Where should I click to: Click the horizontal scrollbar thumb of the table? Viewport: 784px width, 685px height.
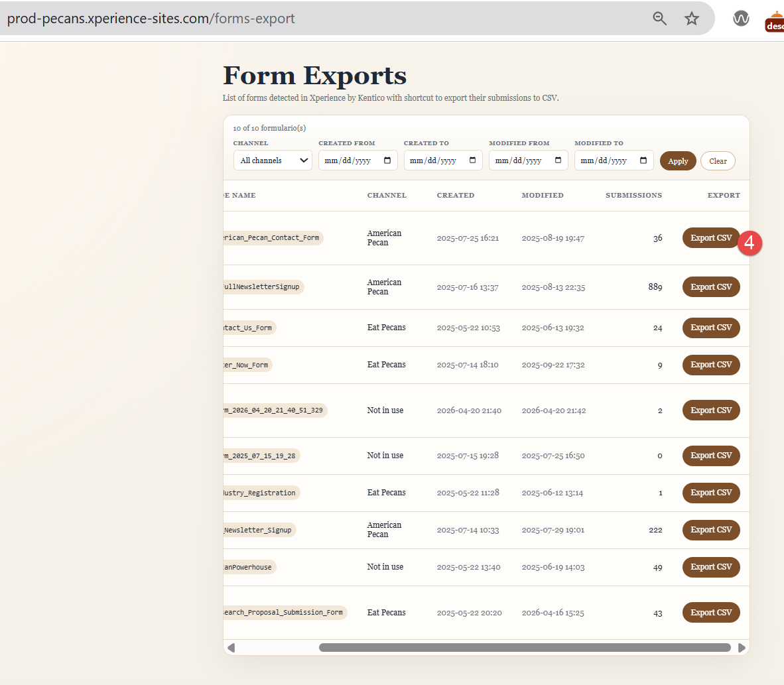pyautogui.click(x=525, y=647)
